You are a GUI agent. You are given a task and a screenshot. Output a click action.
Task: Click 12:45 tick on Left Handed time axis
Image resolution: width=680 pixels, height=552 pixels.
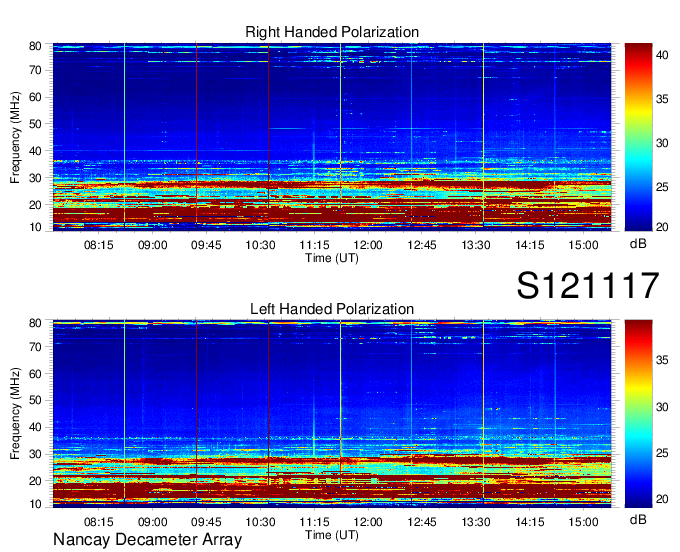422,522
